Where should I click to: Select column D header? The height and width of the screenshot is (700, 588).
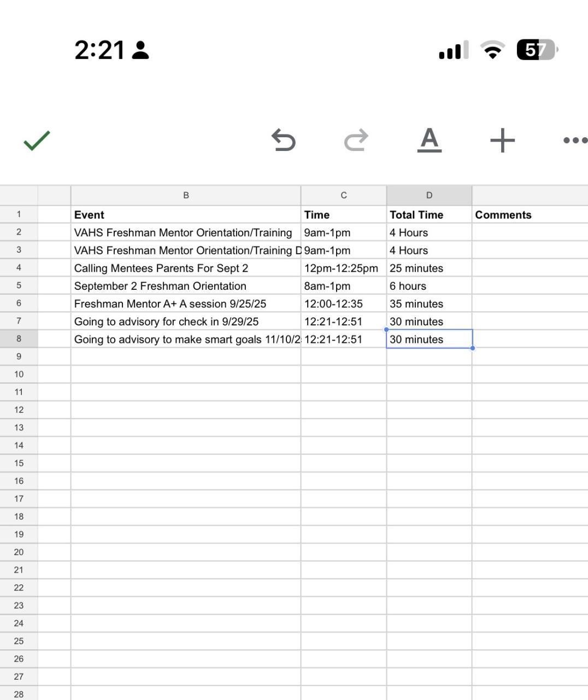point(429,195)
